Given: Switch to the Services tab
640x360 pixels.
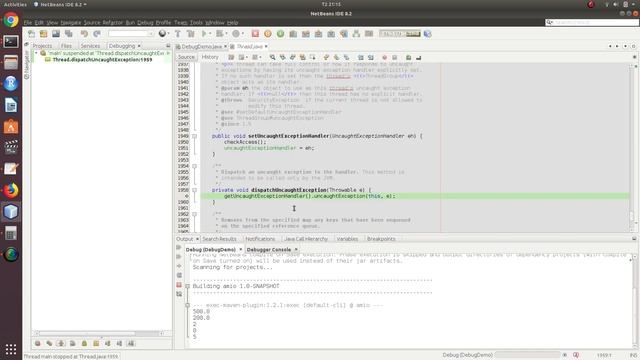Looking at the screenshot, I should (90, 46).
